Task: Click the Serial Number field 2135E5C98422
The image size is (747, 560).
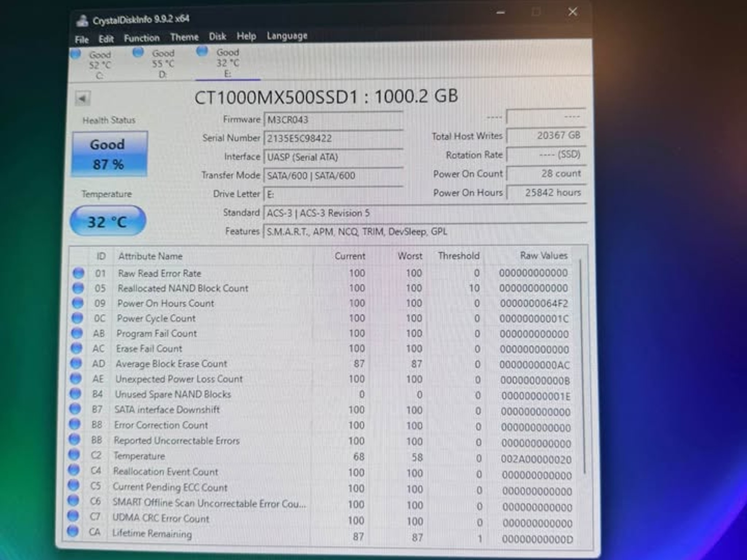Action: pyautogui.click(x=333, y=138)
